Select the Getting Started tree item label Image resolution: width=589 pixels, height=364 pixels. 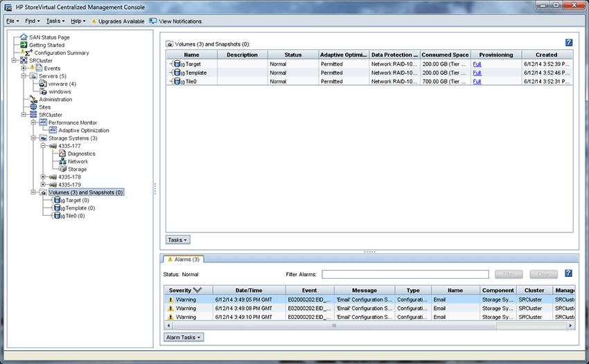click(47, 45)
